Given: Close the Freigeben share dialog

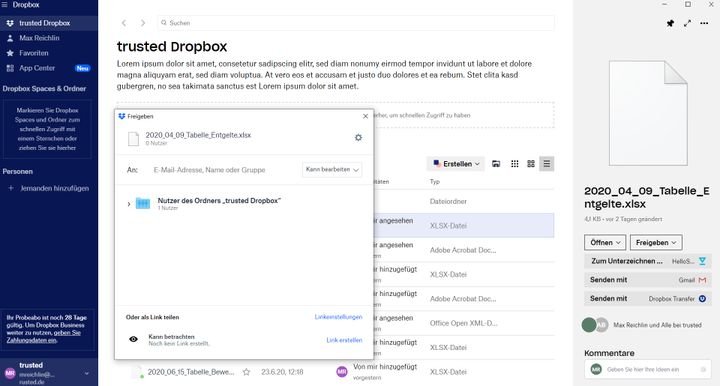Looking at the screenshot, I should coord(366,116).
